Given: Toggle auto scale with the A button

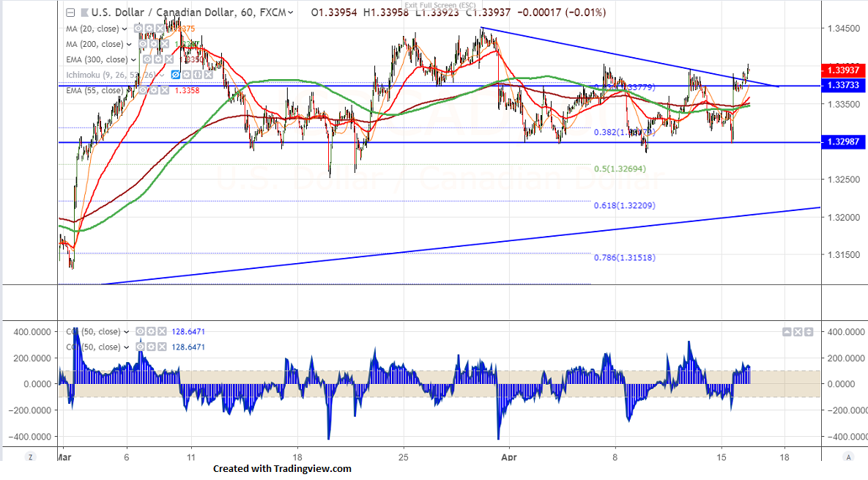Looking at the screenshot, I should [849, 457].
